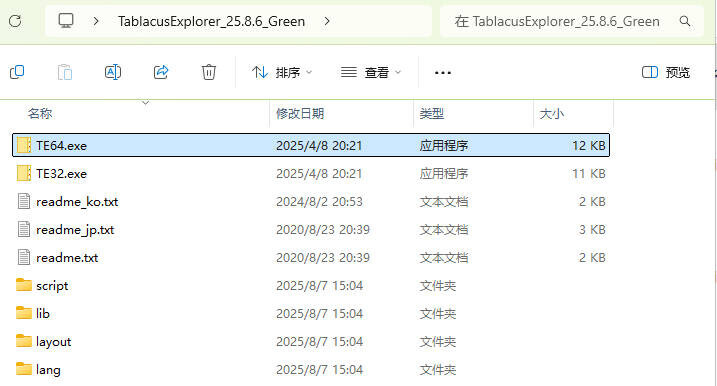This screenshot has width=717, height=386.
Task: Sort by the 修改日期 column header
Action: (x=300, y=113)
